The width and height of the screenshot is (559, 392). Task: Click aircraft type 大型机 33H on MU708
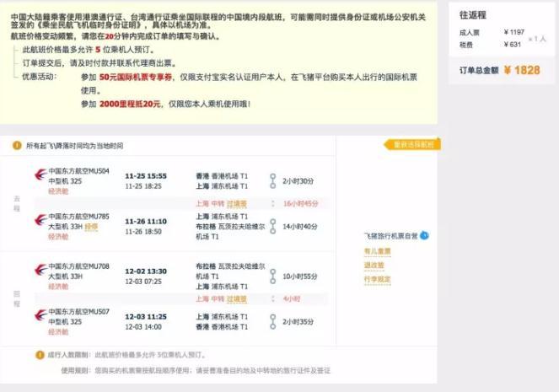[66, 277]
